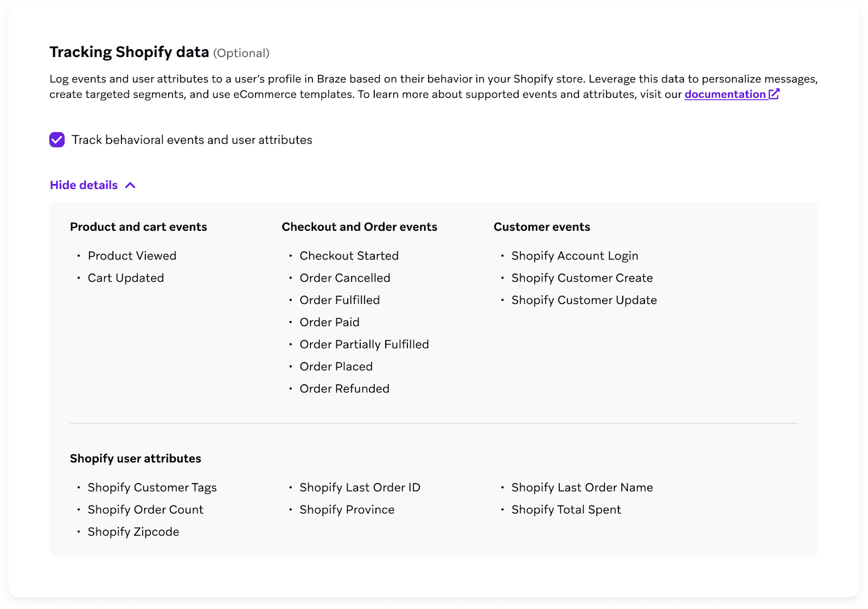Image resolution: width=868 pixels, height=609 pixels.
Task: Click the Track behavioral events label text
Action: [x=192, y=140]
